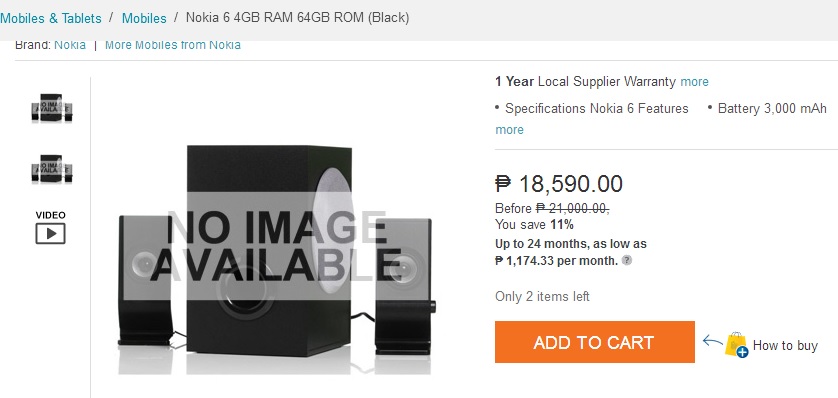The image size is (838, 398).
Task: Play the product VIDEO icon
Action: point(50,233)
